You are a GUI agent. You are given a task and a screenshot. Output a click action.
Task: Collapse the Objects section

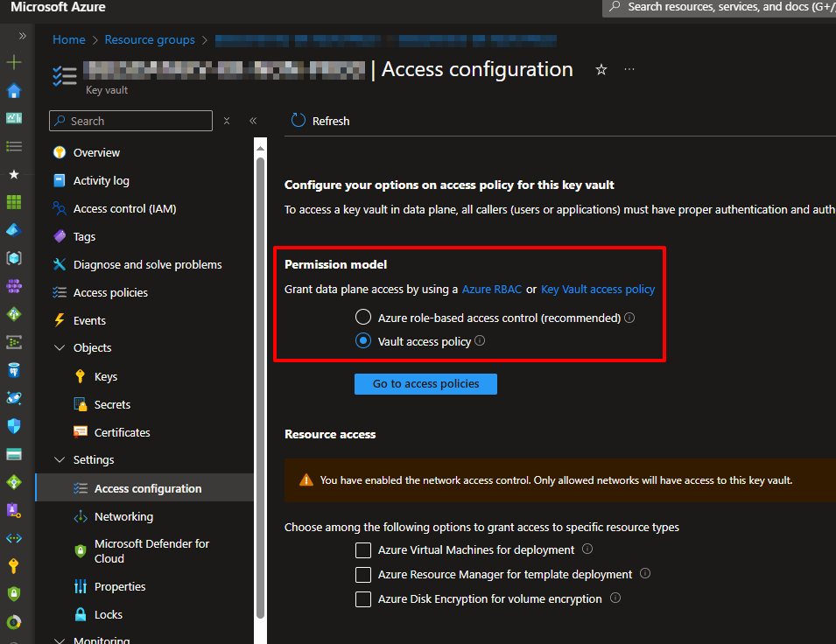(x=60, y=347)
